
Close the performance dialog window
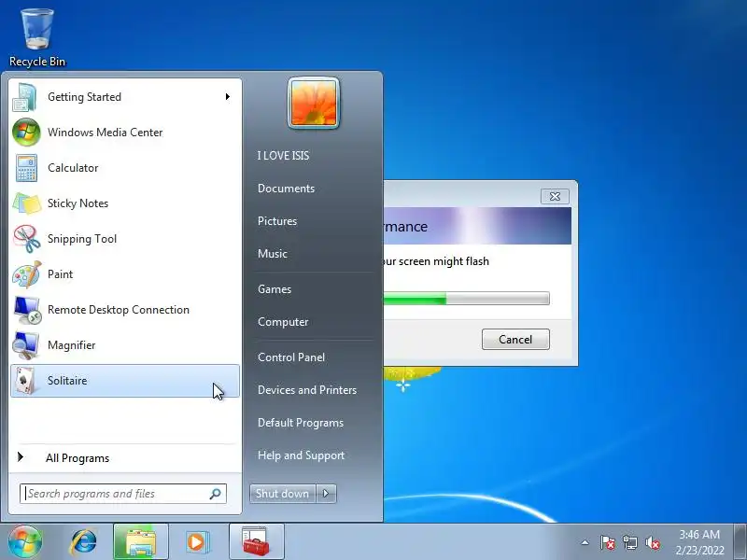[x=555, y=196]
